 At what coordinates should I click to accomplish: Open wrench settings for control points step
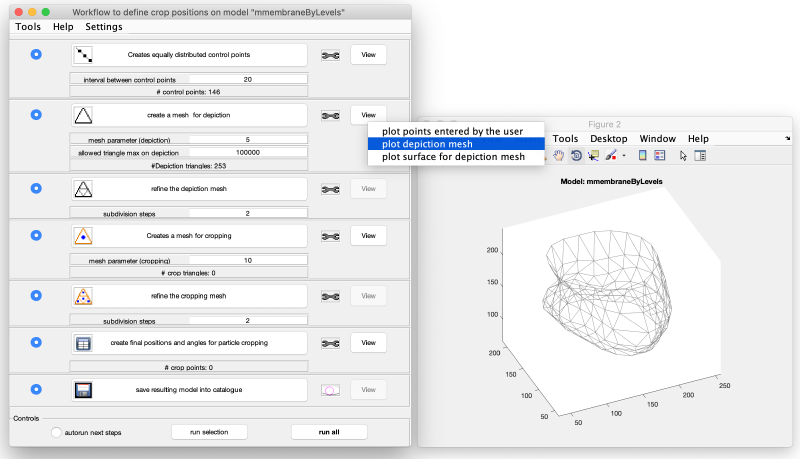(331, 55)
